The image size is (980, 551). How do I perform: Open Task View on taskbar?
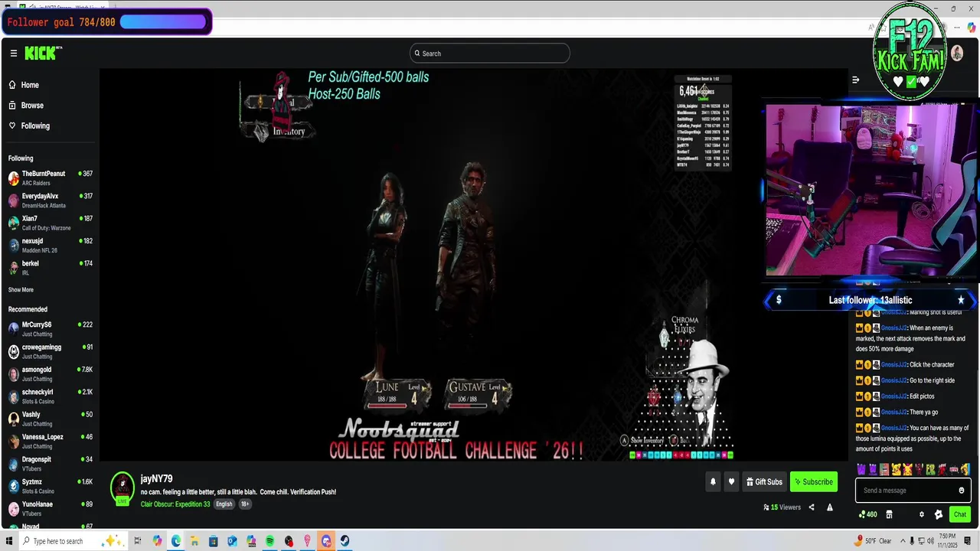click(139, 541)
